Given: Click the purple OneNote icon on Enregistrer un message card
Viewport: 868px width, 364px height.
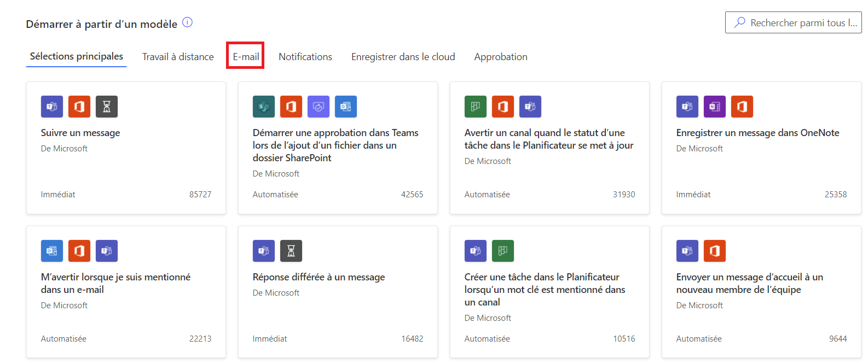Looking at the screenshot, I should tap(715, 107).
